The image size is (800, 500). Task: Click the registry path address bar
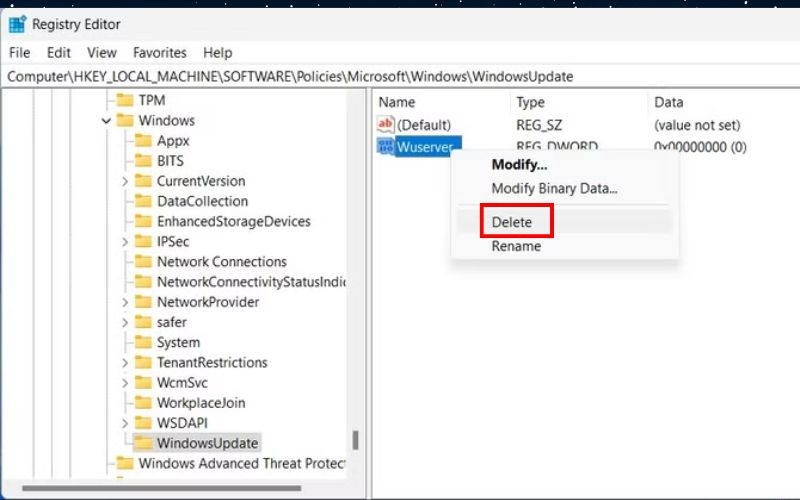click(x=401, y=77)
